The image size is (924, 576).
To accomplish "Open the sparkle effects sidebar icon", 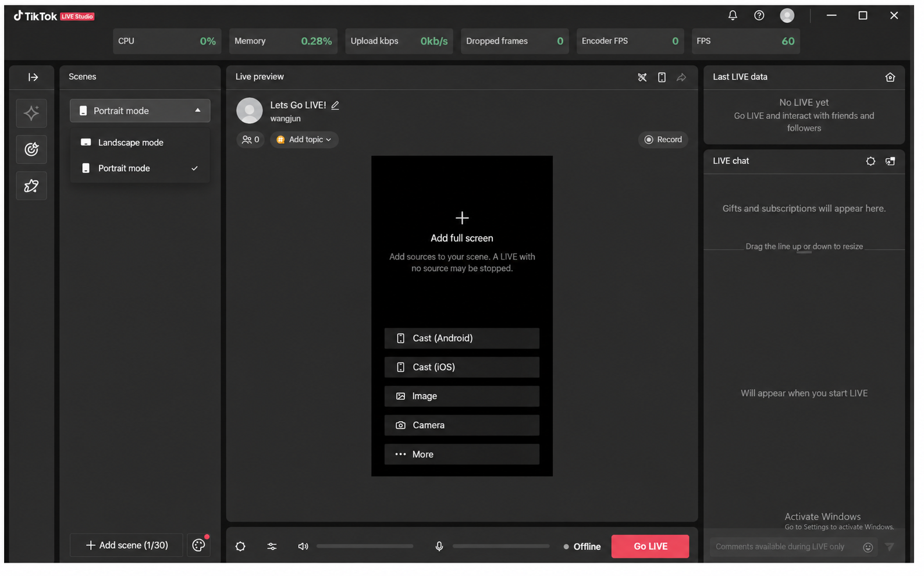I will click(x=31, y=113).
